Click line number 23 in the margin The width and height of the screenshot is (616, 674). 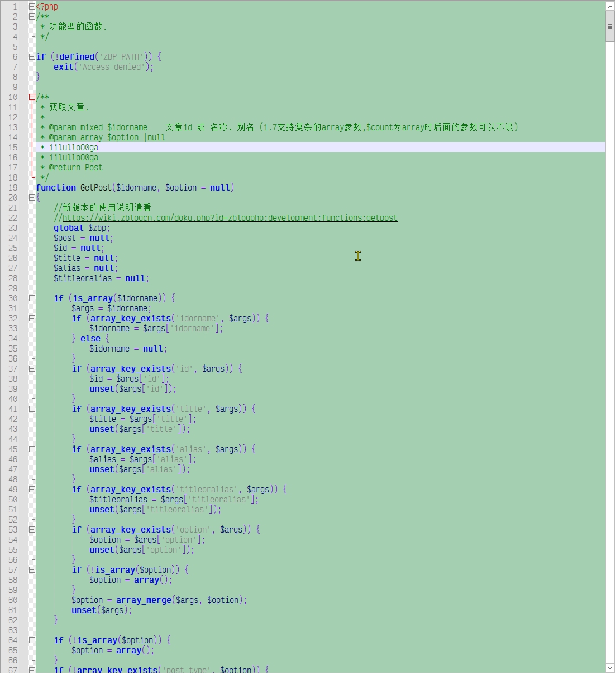pyautogui.click(x=13, y=228)
